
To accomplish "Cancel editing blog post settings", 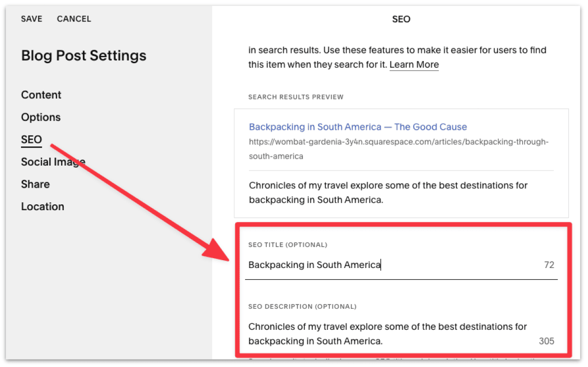I will tap(73, 19).
